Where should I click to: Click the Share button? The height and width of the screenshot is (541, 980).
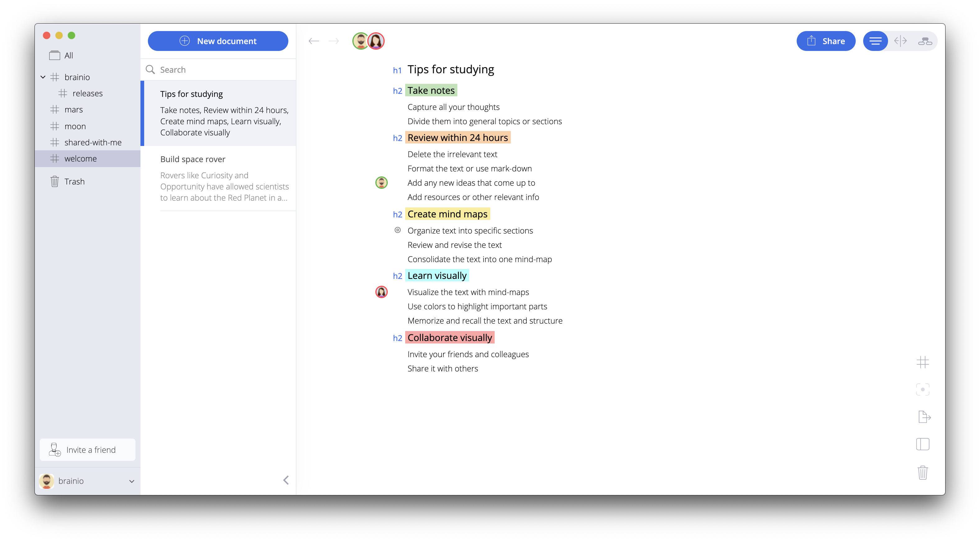[826, 41]
